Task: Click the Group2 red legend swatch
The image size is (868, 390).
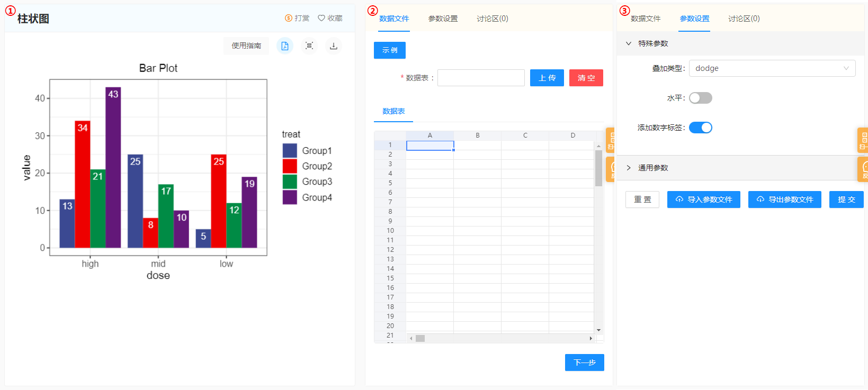Action: pos(290,166)
